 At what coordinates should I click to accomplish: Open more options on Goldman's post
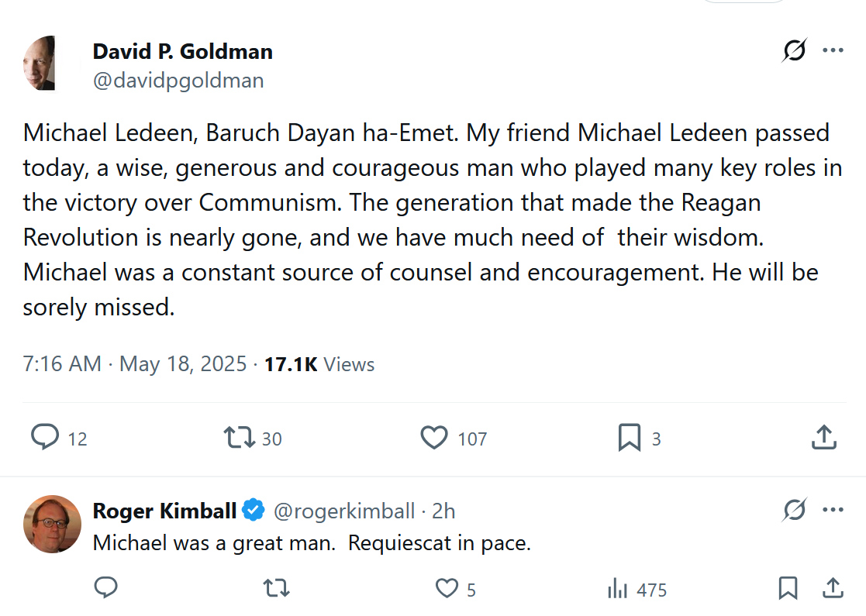(833, 51)
